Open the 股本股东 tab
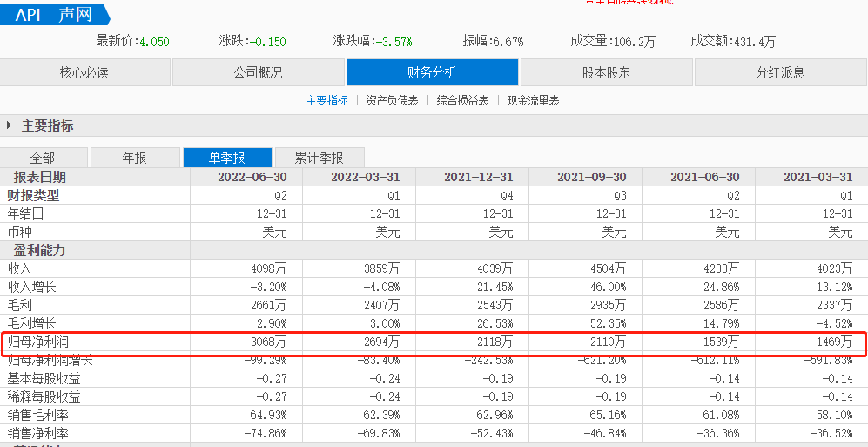This screenshot has width=868, height=447. click(x=606, y=72)
